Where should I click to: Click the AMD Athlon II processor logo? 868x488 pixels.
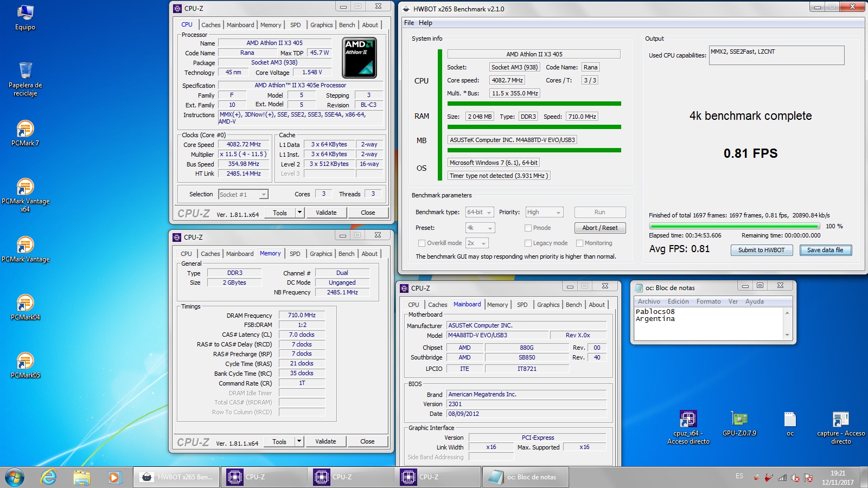pos(359,57)
